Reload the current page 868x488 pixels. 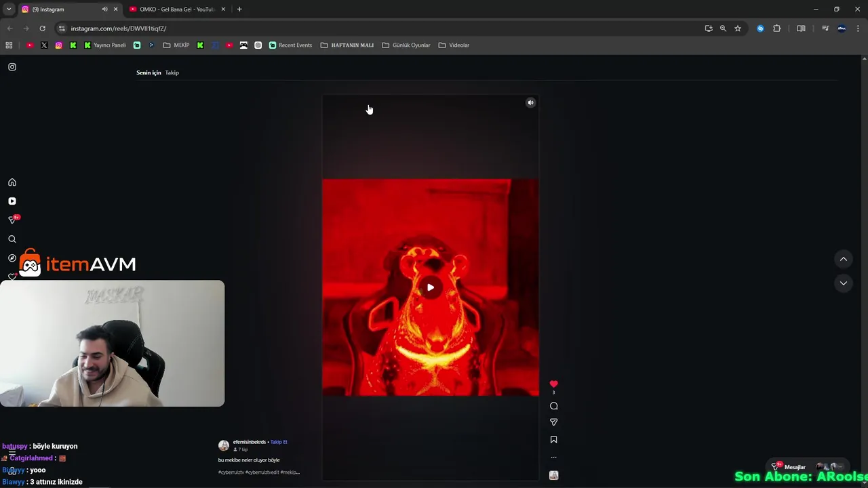click(42, 28)
